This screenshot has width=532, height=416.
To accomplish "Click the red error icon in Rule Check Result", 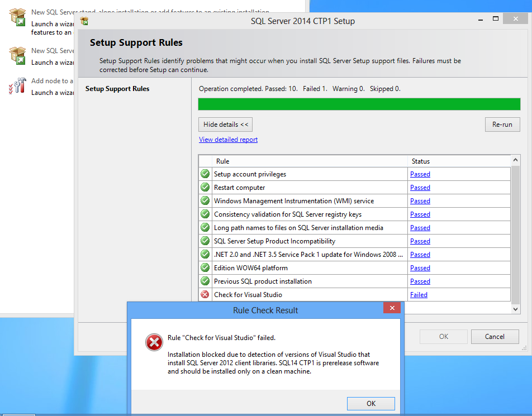I will click(x=154, y=342).
